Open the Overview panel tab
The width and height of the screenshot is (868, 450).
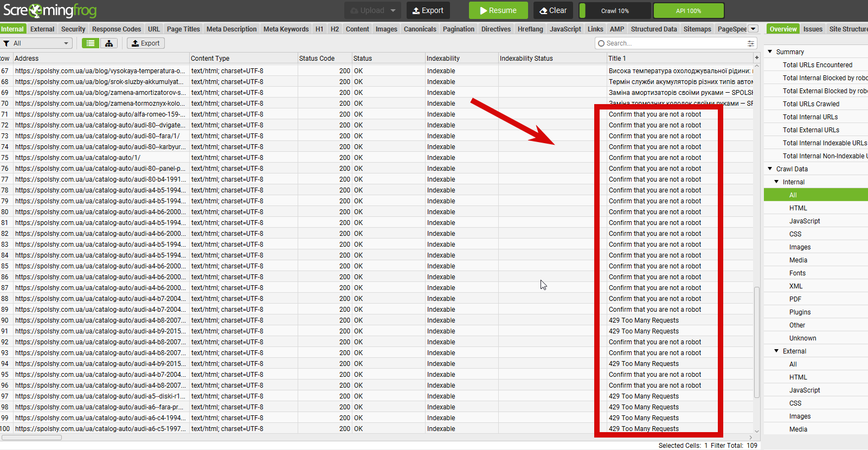(783, 29)
